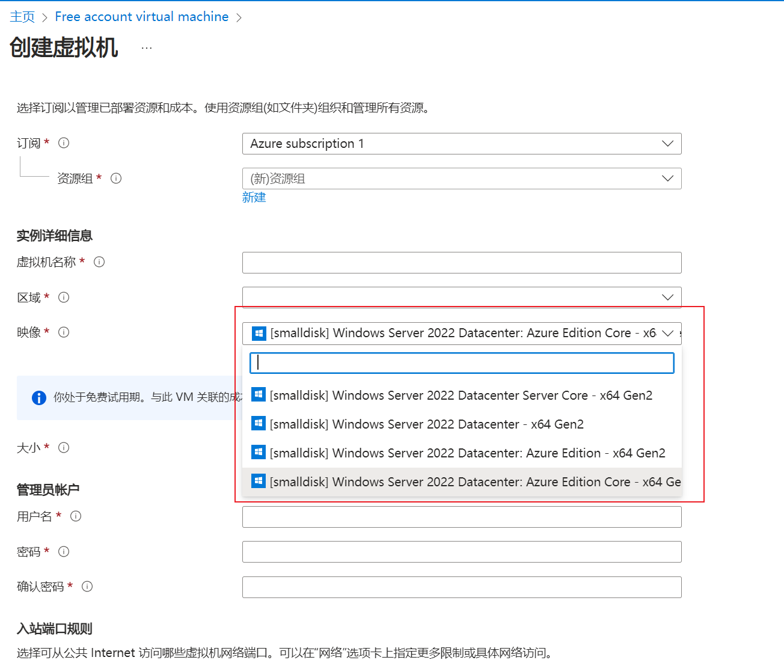The height and width of the screenshot is (672, 784).
Task: Show info tooltip for 大小
Action: 64,448
